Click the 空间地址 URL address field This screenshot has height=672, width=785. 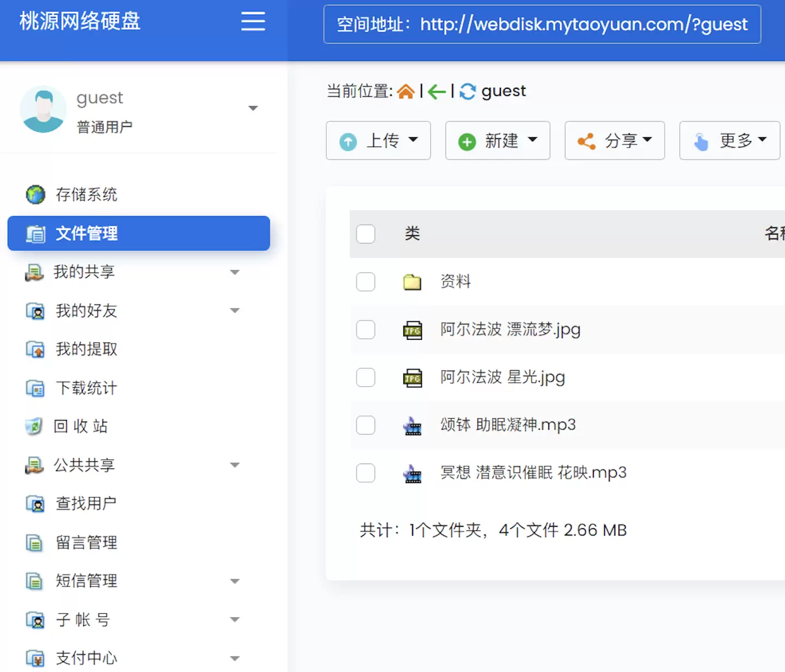click(x=542, y=24)
